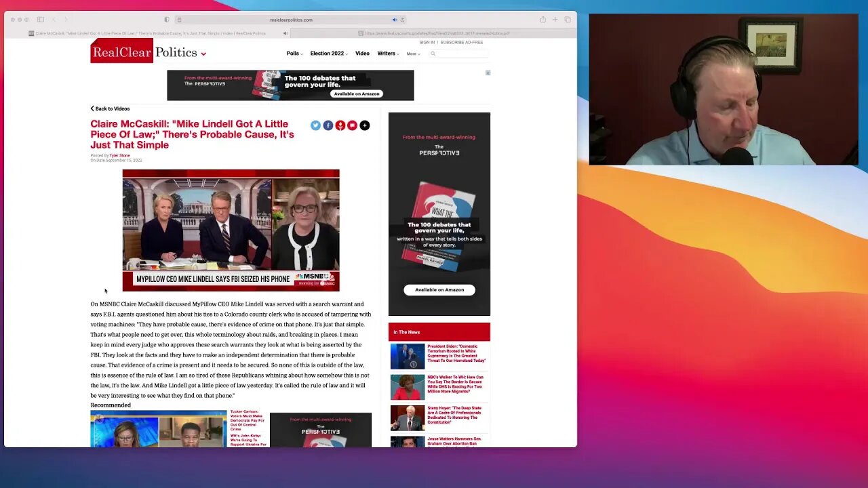This screenshot has width=868, height=488.
Task: Reload the page with the refresh icon
Action: 402,20
